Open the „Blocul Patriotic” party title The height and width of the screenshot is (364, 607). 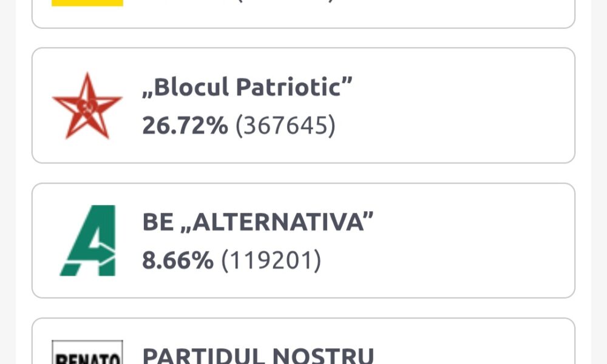[248, 87]
